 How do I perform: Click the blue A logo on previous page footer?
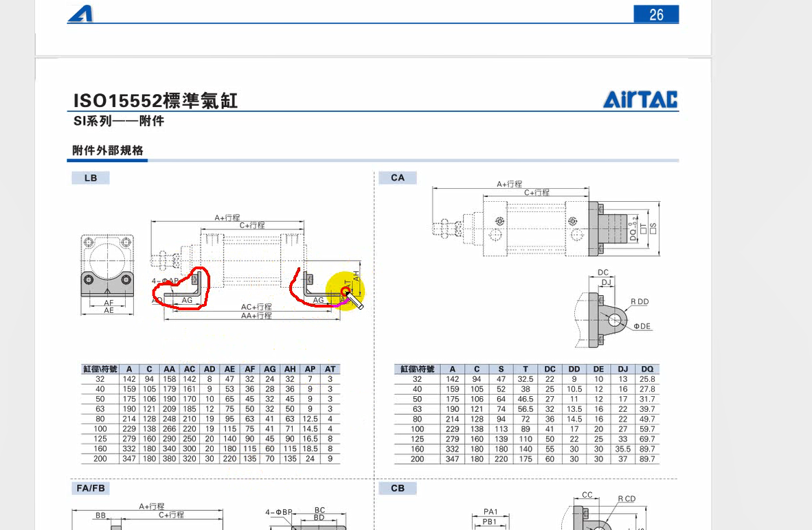pos(80,14)
